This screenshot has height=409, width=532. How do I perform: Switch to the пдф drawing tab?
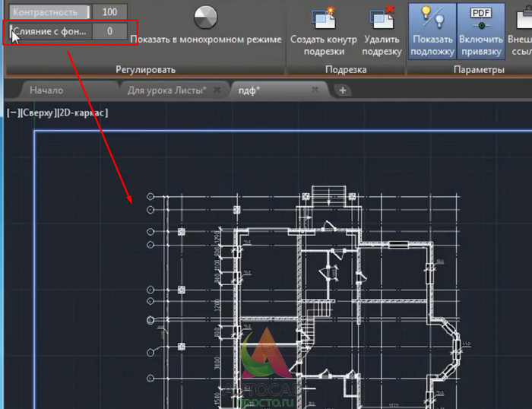[249, 90]
